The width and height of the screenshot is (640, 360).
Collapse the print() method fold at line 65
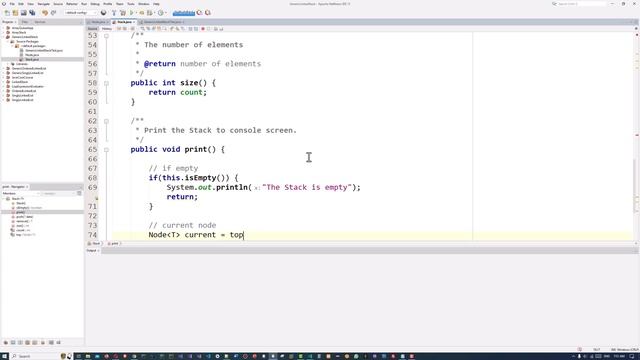pos(107,150)
